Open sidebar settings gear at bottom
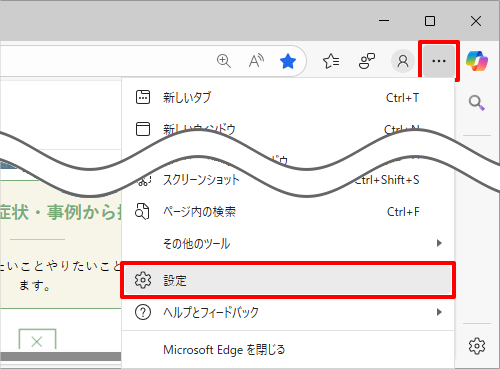The height and width of the screenshot is (369, 500). click(x=477, y=346)
